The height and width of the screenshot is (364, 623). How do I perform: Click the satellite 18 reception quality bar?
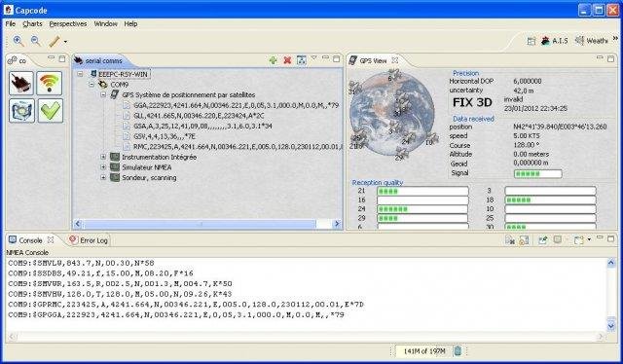pos(550,200)
